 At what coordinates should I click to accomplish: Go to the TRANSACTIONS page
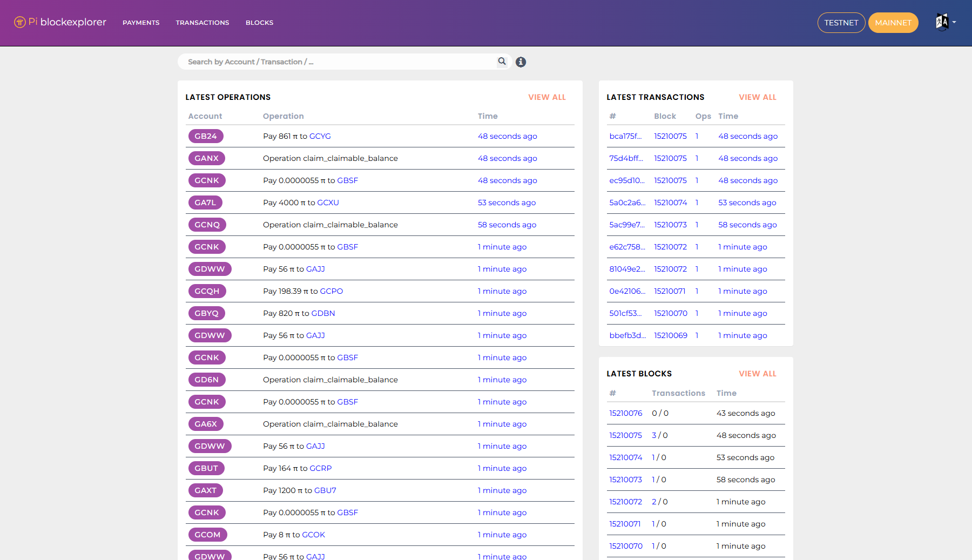coord(202,23)
